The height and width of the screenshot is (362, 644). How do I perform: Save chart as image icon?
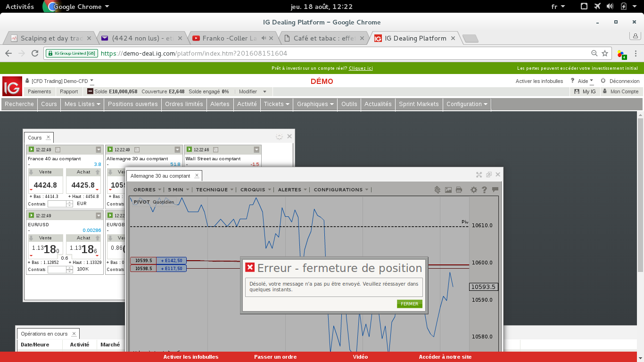tap(448, 189)
